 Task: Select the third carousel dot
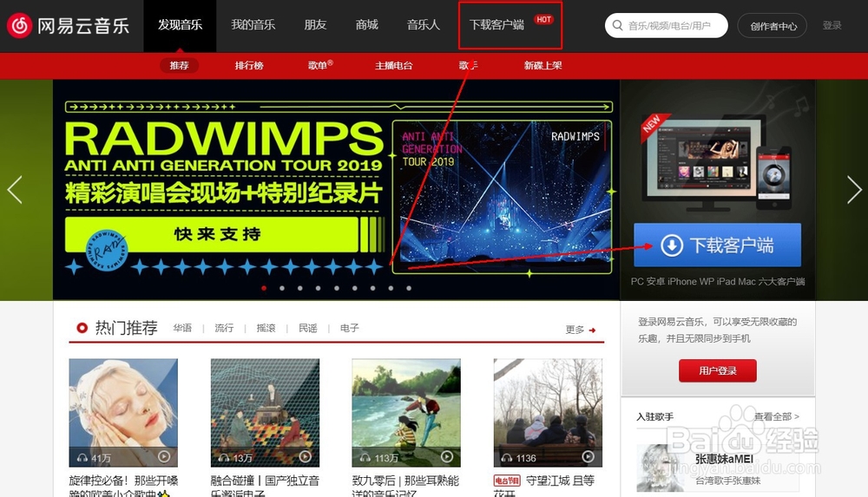300,288
